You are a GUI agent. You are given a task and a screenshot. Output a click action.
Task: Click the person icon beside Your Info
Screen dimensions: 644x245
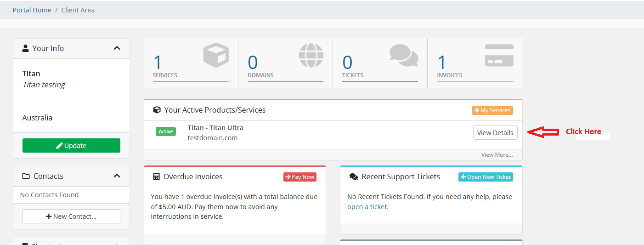coord(26,48)
